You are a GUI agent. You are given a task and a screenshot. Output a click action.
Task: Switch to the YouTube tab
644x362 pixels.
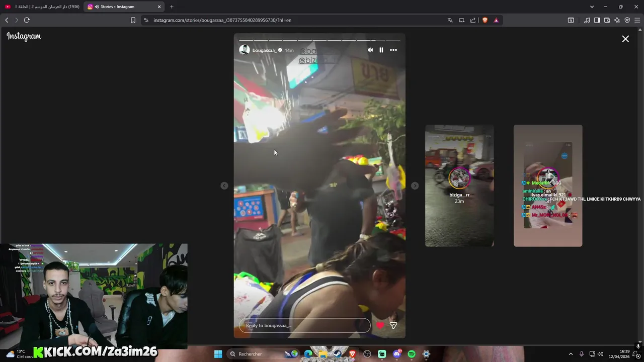click(x=42, y=7)
